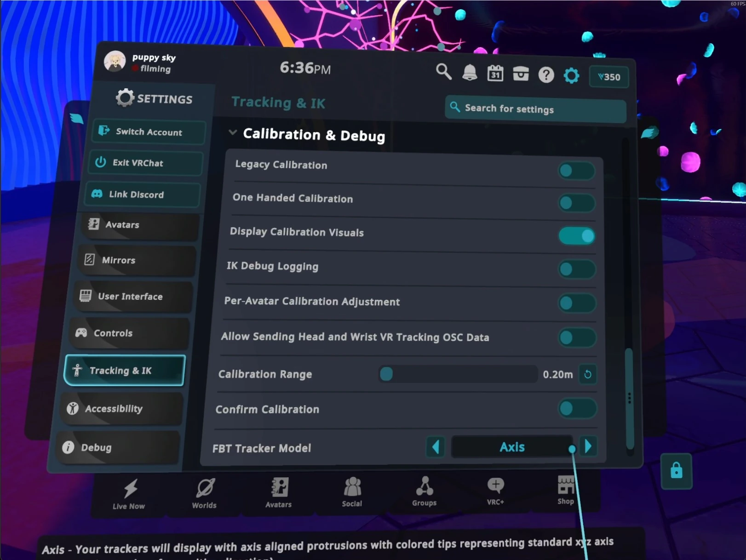
Task: Click the Debug info icon
Action: click(68, 447)
